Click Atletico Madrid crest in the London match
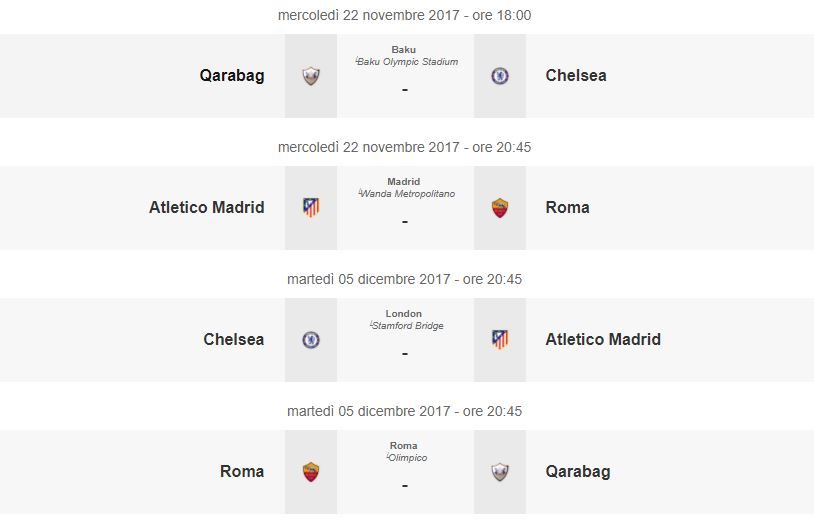 click(500, 340)
